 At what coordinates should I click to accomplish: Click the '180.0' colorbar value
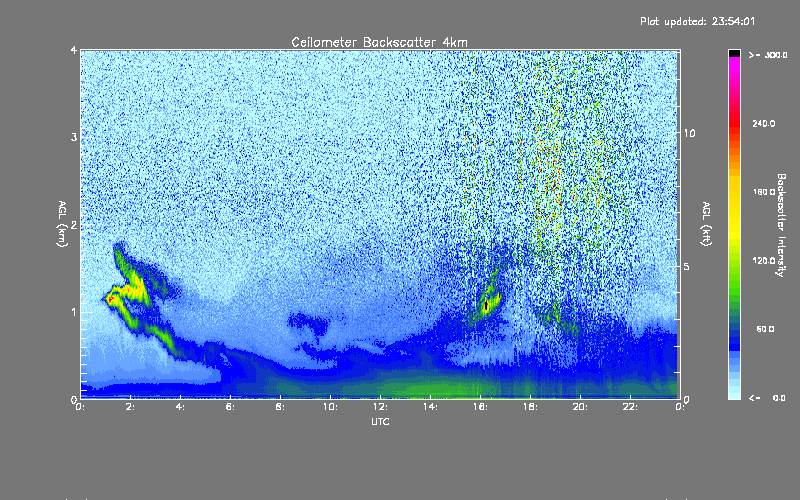tap(764, 192)
